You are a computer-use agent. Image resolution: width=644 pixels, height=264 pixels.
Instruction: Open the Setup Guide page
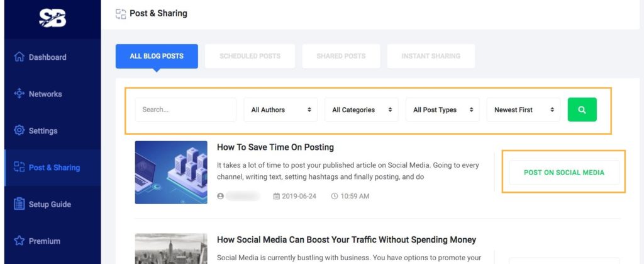53,204
